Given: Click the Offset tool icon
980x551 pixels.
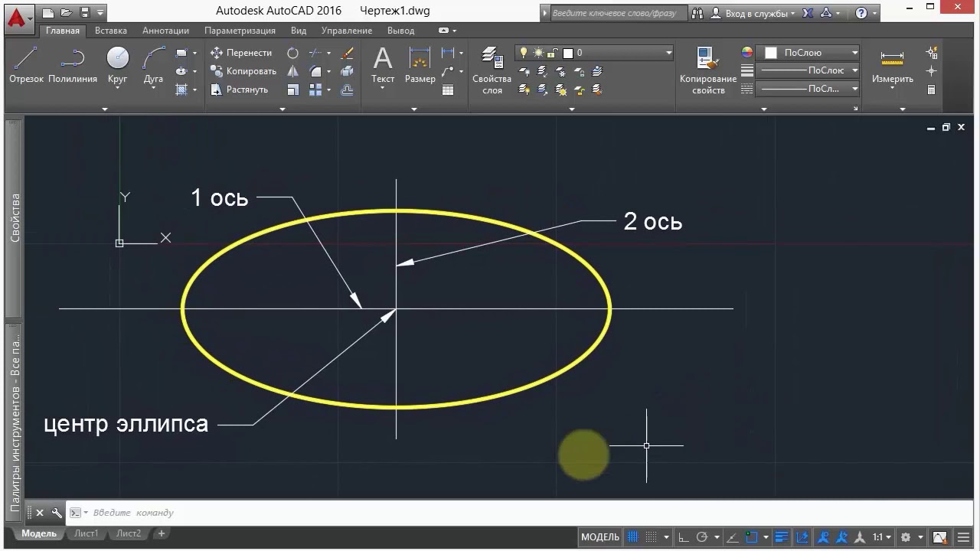Looking at the screenshot, I should 347,90.
